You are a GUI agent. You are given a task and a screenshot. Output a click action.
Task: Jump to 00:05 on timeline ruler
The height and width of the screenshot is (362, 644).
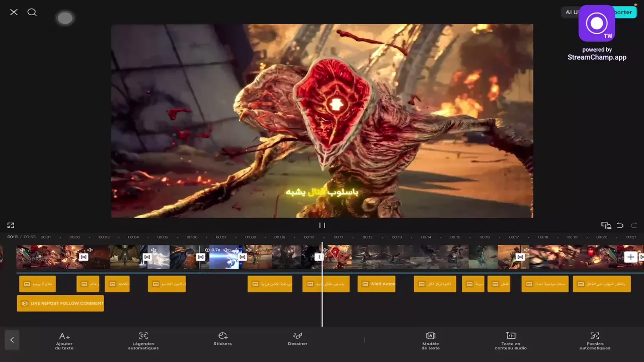(x=162, y=237)
